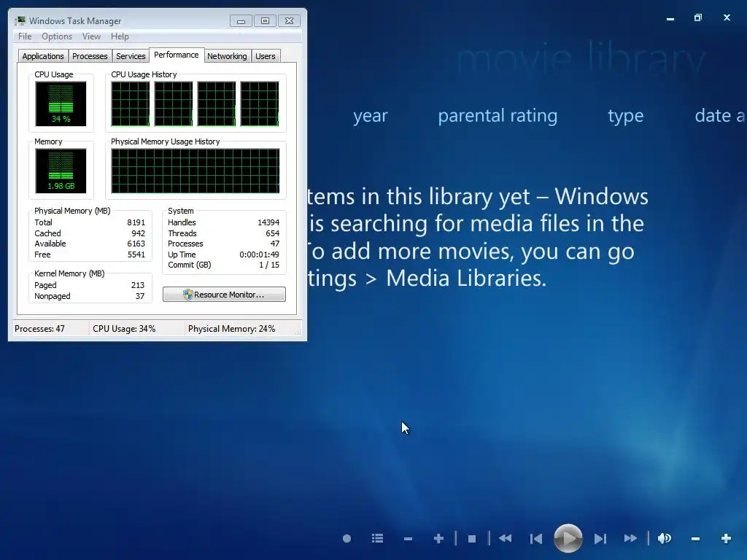The width and height of the screenshot is (747, 560).
Task: Click the Nonpaged kernel memory value 37
Action: (x=139, y=296)
